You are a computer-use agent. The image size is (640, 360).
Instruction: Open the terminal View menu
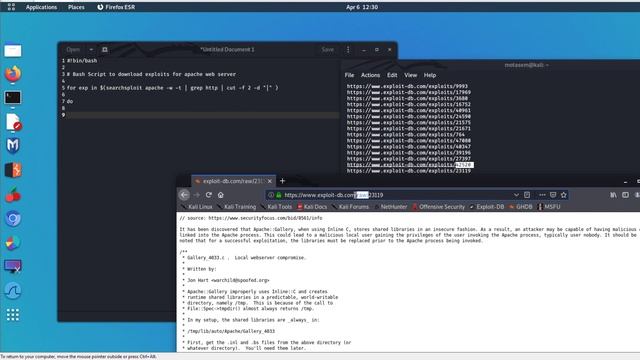[411, 75]
